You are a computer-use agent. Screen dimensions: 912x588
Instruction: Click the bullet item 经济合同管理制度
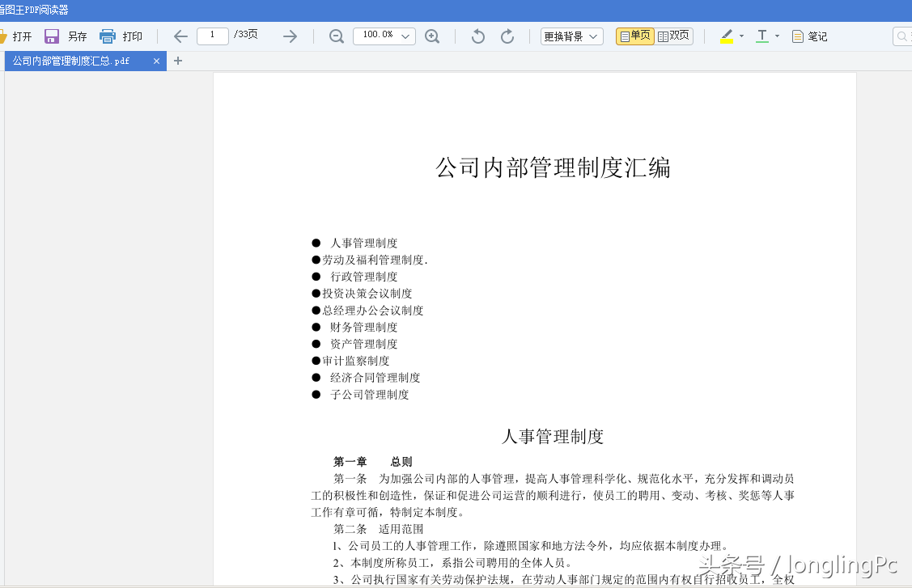[x=375, y=378]
